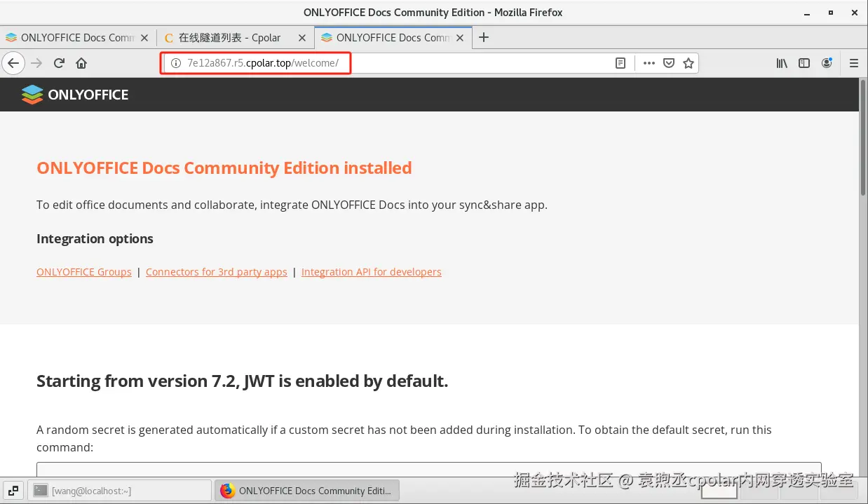Screen dimensions: 868x504
Task: Click the JWT is enabled by default heading
Action: 242,381
